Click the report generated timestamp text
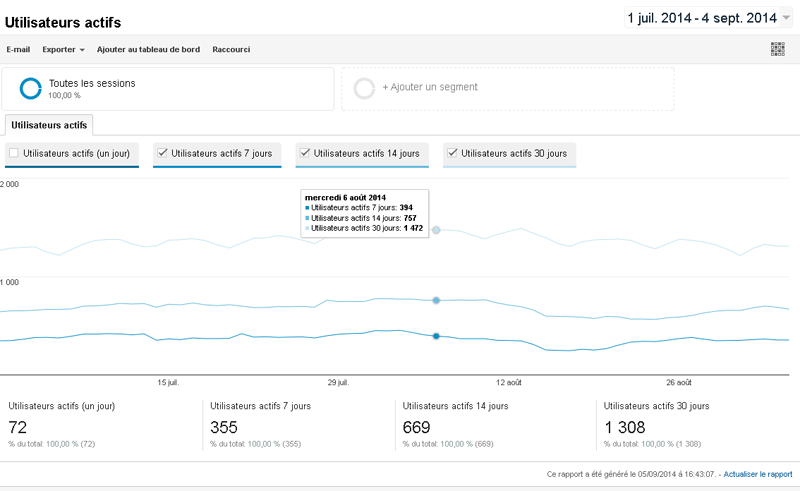800x491 pixels. click(631, 474)
